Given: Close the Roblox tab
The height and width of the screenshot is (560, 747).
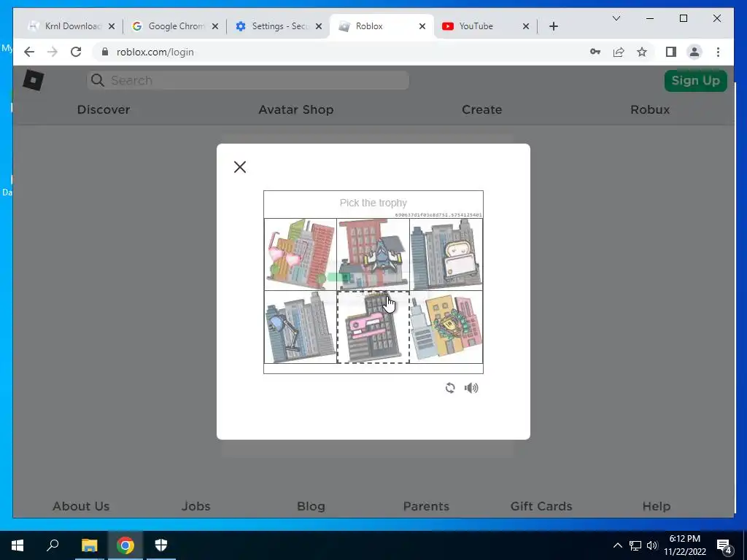Looking at the screenshot, I should pos(422,26).
